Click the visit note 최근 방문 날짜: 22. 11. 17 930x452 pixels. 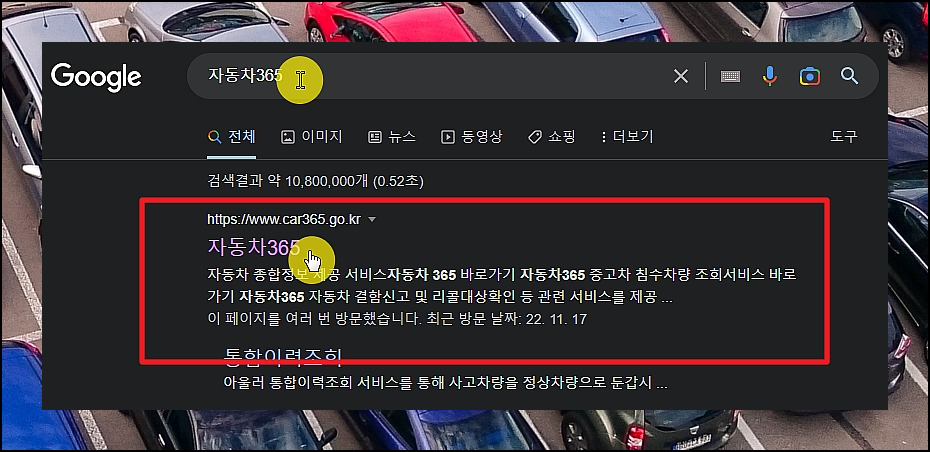[x=507, y=319]
